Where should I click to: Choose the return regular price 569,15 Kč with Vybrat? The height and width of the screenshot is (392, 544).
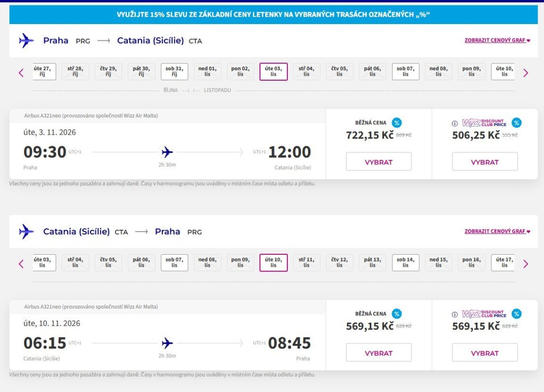click(379, 353)
